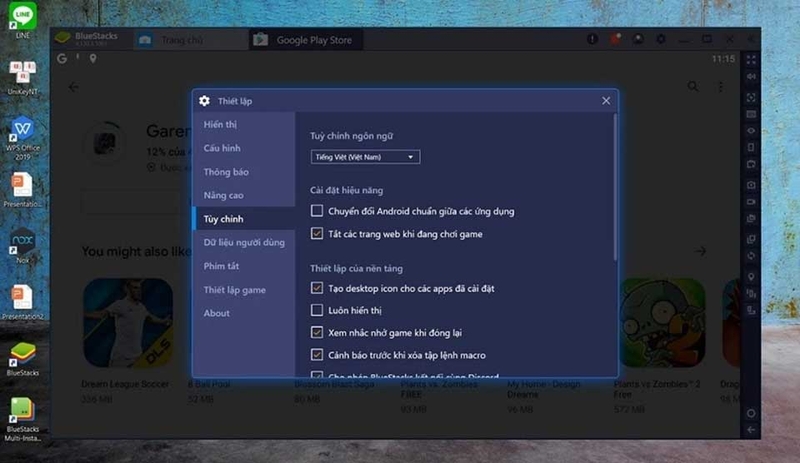Enable Chuyển đổi Android chuẩn giữa các ứng dụng
The height and width of the screenshot is (463, 800).
coord(317,211)
